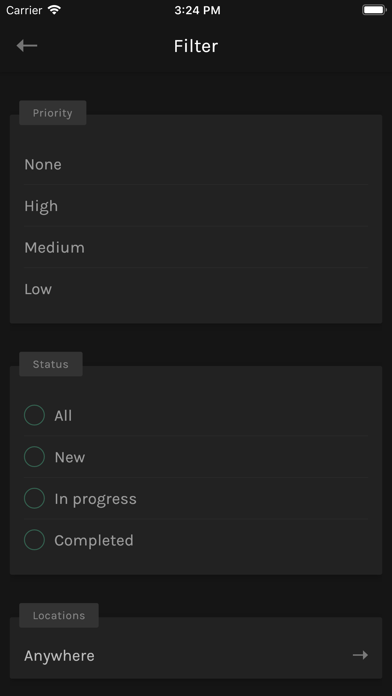Screen dimensions: 392x696
Task: Tap the Locations section label
Action: [59, 615]
